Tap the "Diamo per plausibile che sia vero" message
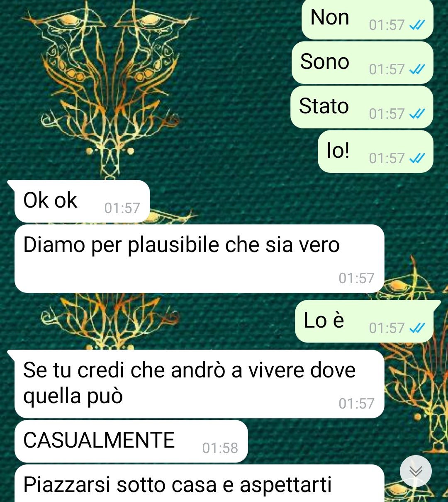The width and height of the screenshot is (448, 502). click(200, 259)
